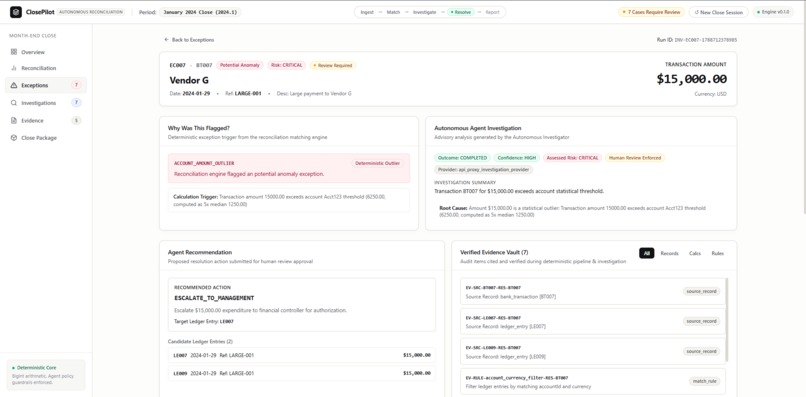
Task: Start a New Close Session
Action: 718,12
